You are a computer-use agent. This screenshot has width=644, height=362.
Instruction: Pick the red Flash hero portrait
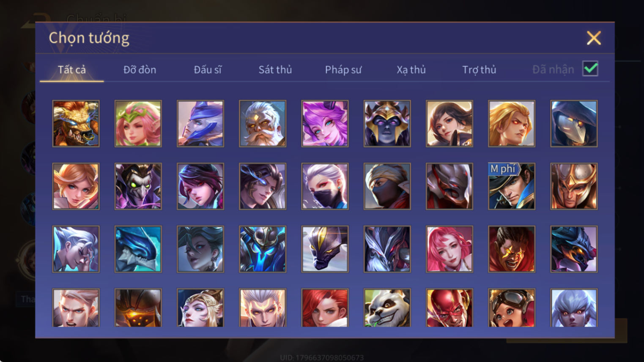pos(449,308)
